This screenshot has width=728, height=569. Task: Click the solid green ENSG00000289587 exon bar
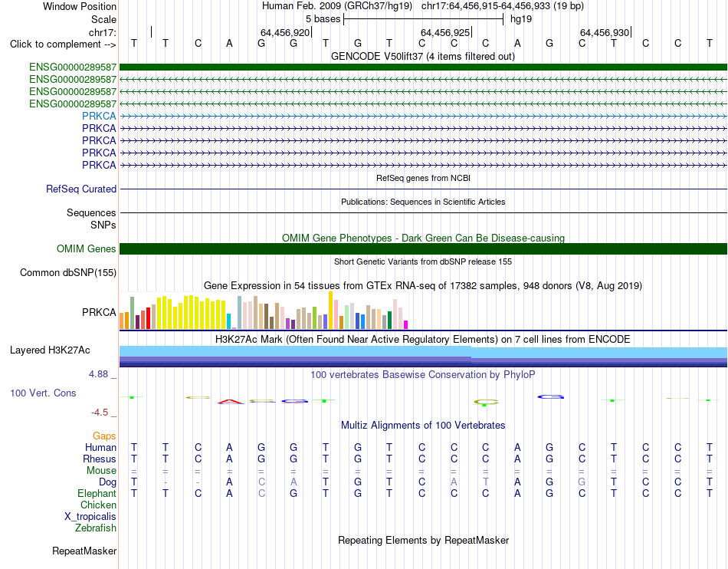423,67
